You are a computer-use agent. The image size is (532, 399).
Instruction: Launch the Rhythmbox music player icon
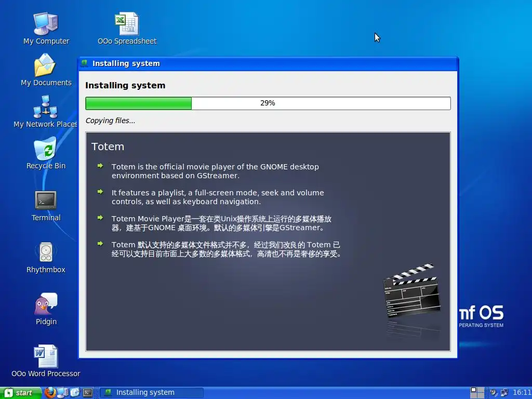point(46,258)
